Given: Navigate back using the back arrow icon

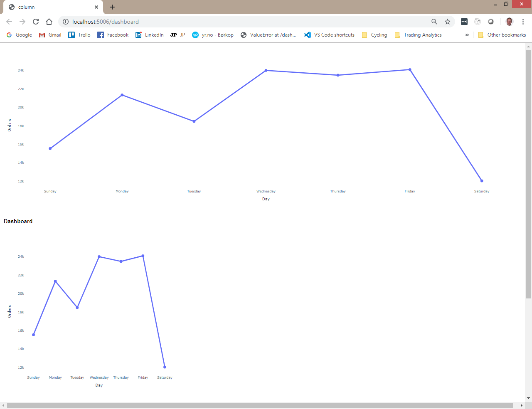Looking at the screenshot, I should [9, 22].
